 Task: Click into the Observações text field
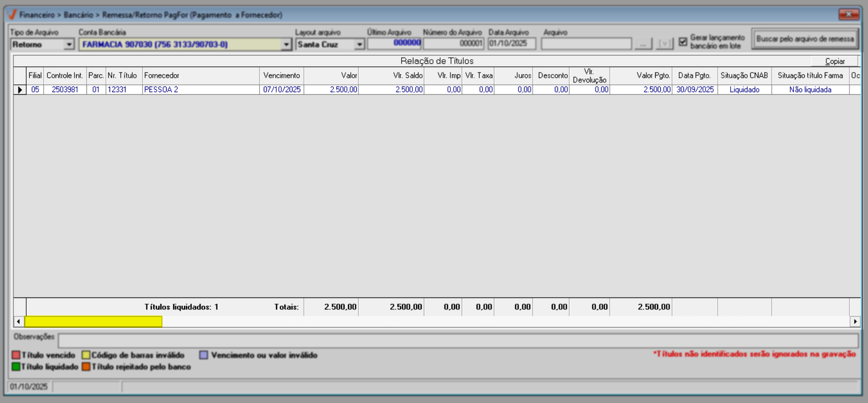tap(458, 340)
